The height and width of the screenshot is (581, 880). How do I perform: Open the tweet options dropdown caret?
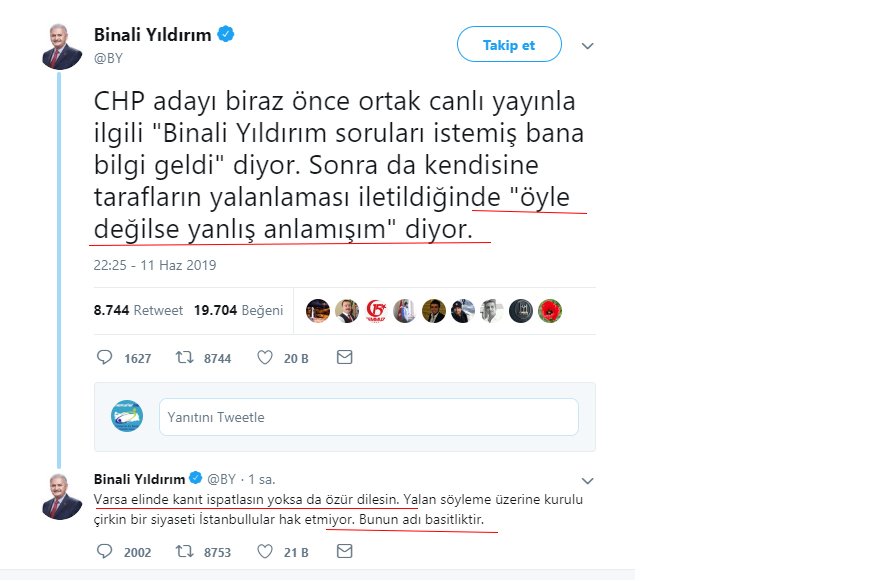[x=587, y=46]
